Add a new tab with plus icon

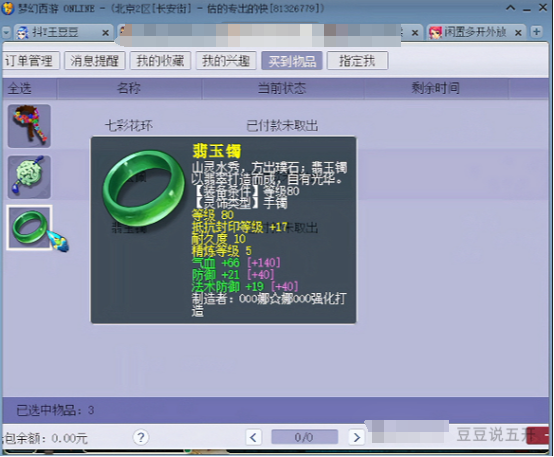(537, 32)
